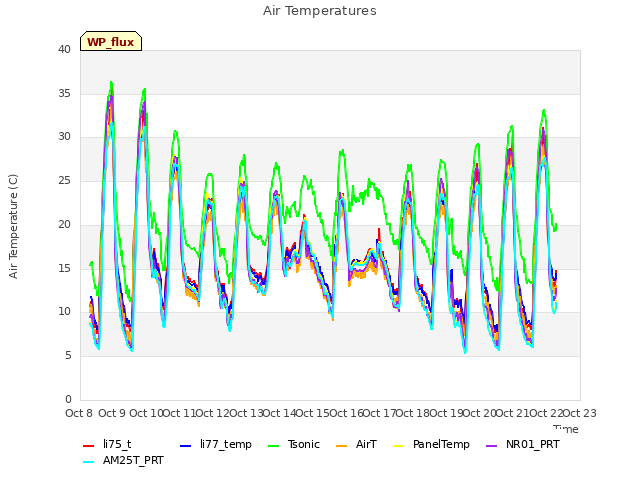The width and height of the screenshot is (640, 480).
Task: Click the cyan AM25T_PRT legend swatch
Action: 89,462
